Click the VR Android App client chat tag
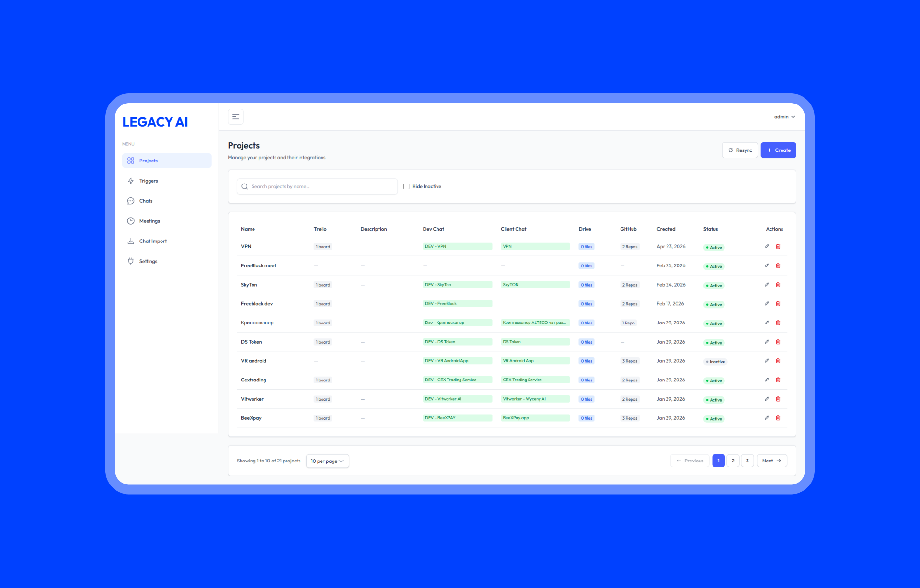The image size is (920, 588). [535, 361]
